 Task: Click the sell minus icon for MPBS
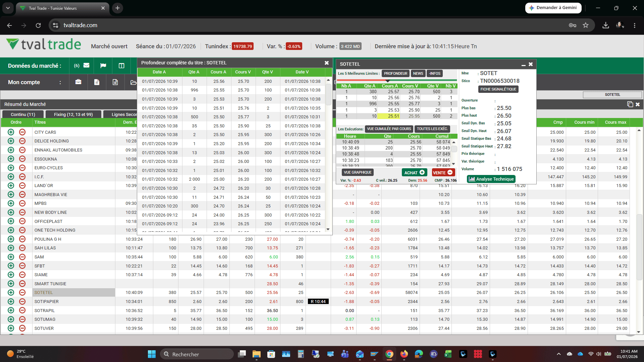[22, 203]
